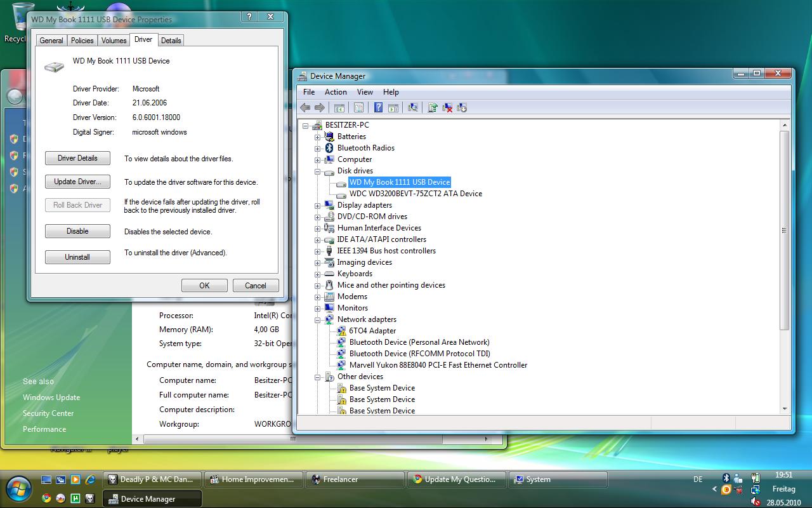This screenshot has width=812, height=508.
Task: Click the network connection tray icon
Action: tap(756, 490)
